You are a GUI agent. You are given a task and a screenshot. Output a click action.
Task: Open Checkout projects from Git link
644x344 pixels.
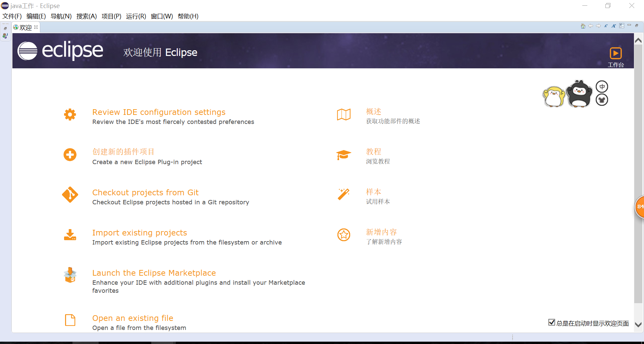146,192
